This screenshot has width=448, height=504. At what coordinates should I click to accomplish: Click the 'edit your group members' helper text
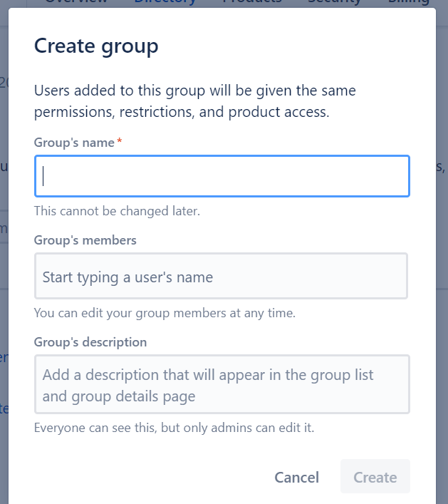pyautogui.click(x=165, y=313)
